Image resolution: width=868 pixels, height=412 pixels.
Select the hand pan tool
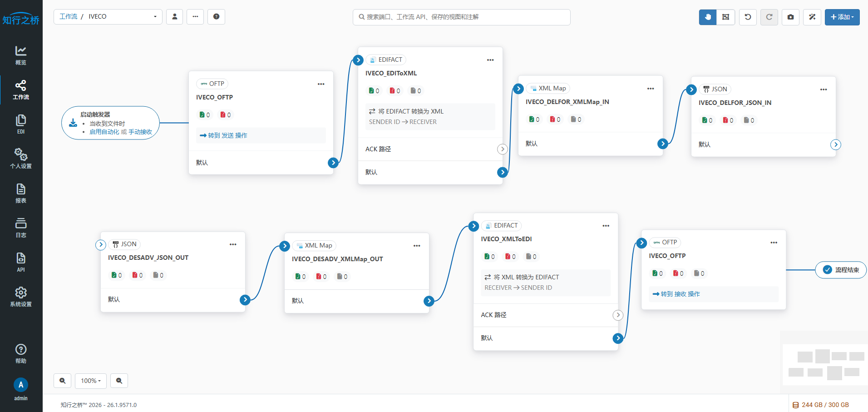707,17
